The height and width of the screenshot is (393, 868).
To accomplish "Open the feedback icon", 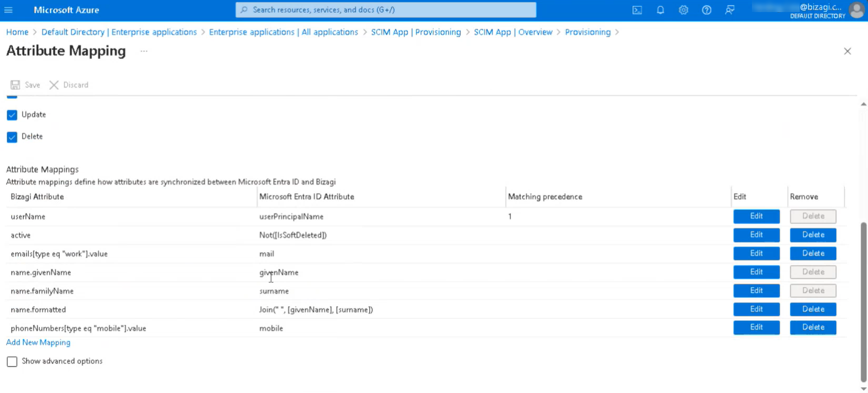I will tap(729, 10).
